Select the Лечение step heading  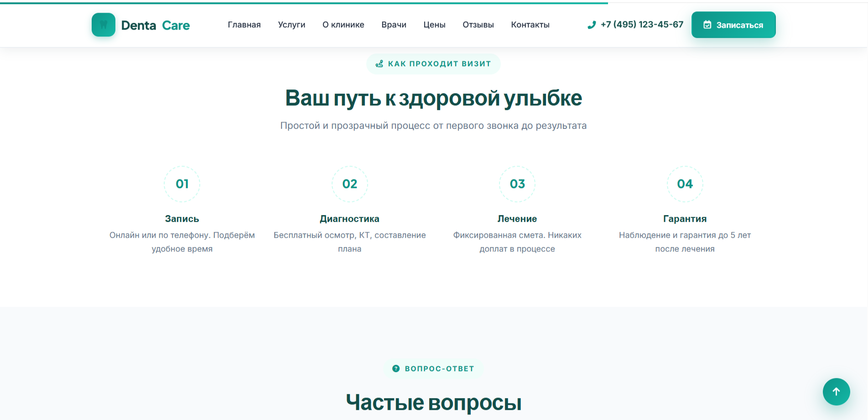pos(517,219)
